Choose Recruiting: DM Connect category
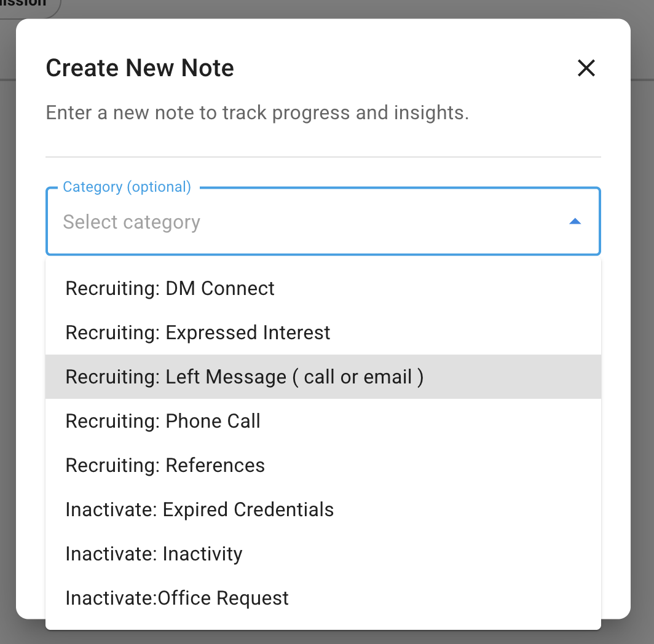This screenshot has width=654, height=644. 170,288
